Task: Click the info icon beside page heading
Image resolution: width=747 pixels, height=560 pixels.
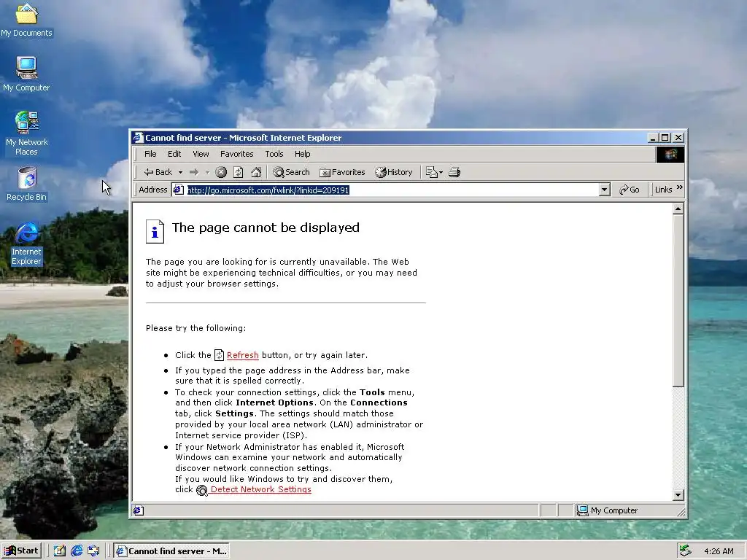Action: (x=155, y=231)
